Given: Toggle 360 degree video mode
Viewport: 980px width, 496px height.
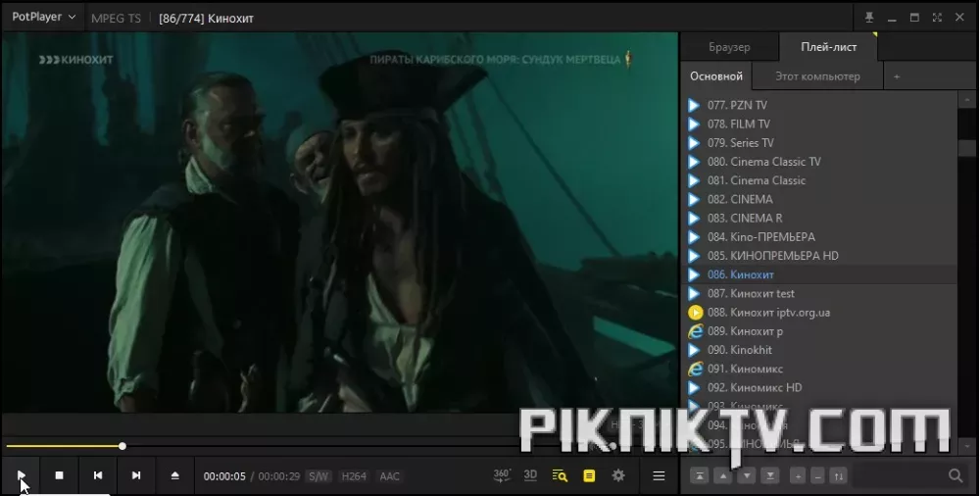Looking at the screenshot, I should click(502, 475).
